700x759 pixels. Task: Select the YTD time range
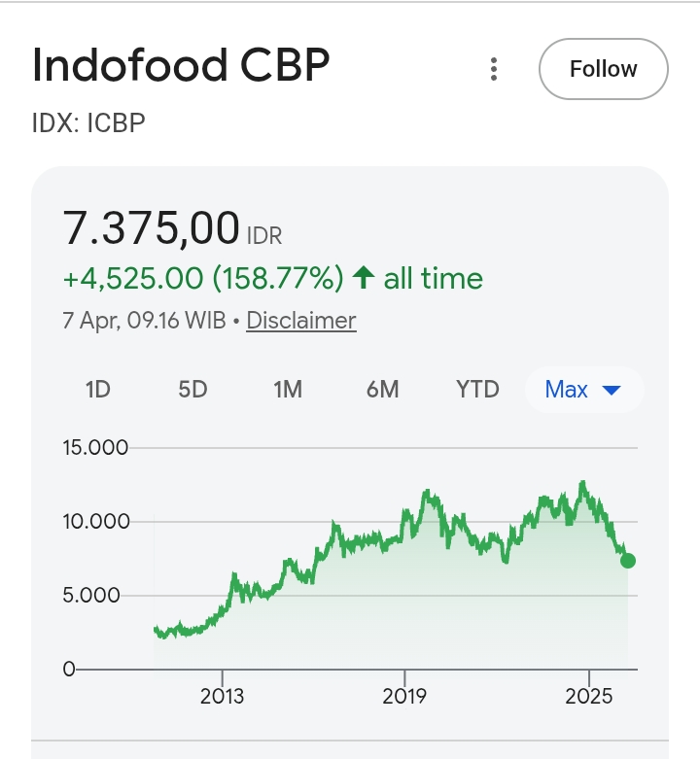(x=477, y=390)
